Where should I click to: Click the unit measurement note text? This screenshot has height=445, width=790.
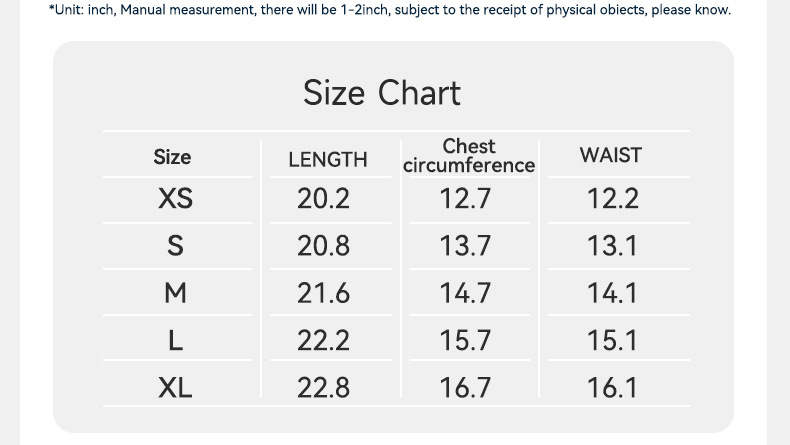[x=389, y=10]
